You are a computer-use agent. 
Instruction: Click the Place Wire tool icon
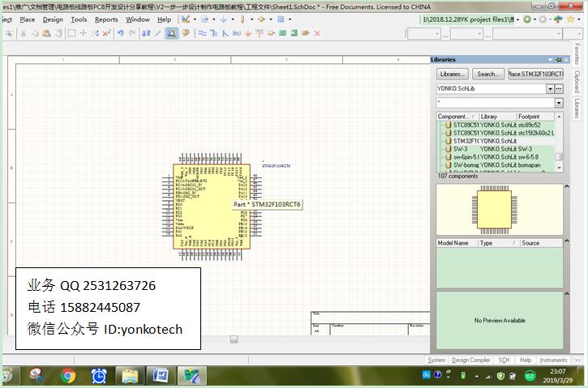(202, 33)
